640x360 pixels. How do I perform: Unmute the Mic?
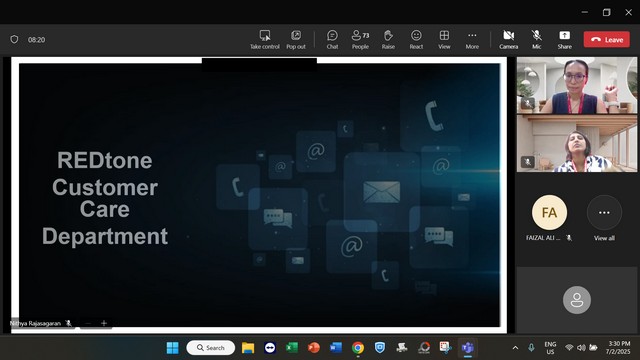pos(536,40)
